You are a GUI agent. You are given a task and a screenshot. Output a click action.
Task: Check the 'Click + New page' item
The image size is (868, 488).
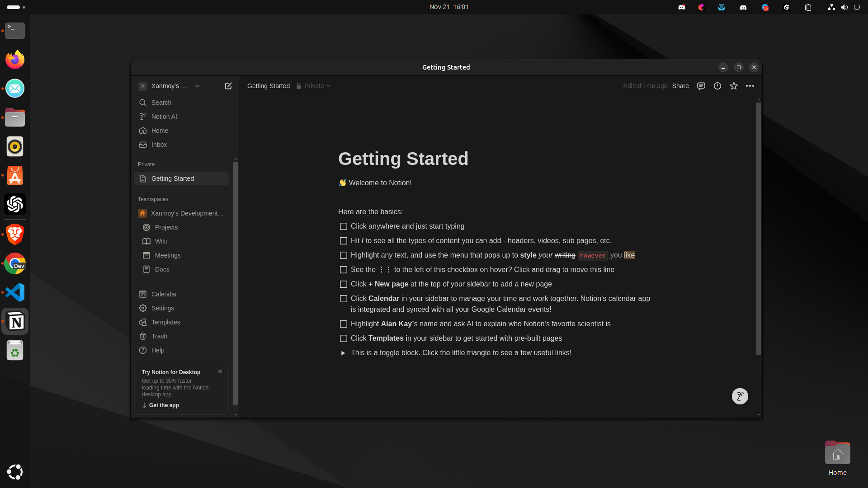tap(344, 284)
